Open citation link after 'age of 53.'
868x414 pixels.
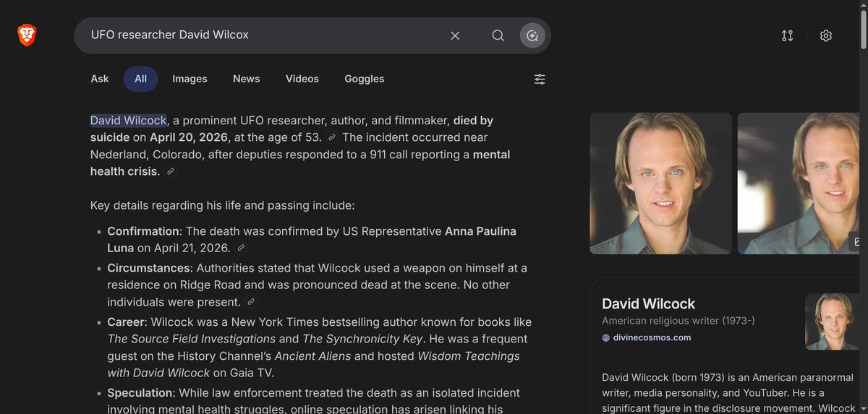click(x=332, y=137)
